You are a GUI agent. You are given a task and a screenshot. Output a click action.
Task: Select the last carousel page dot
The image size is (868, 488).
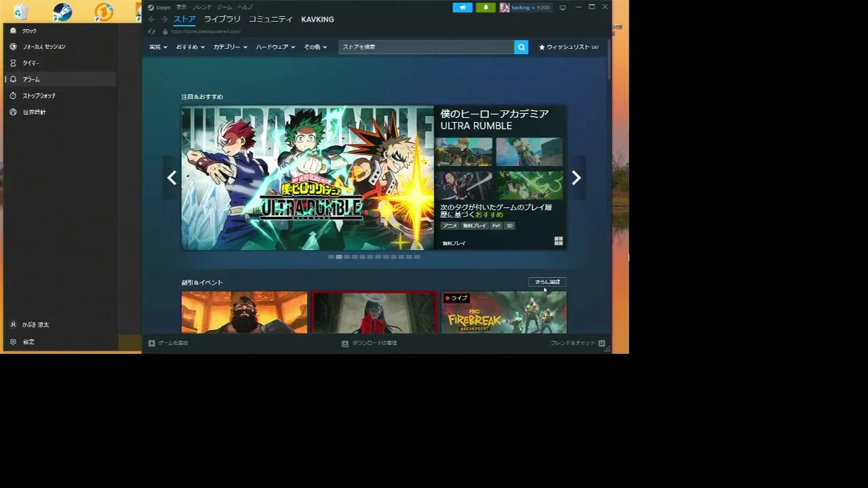pos(417,257)
